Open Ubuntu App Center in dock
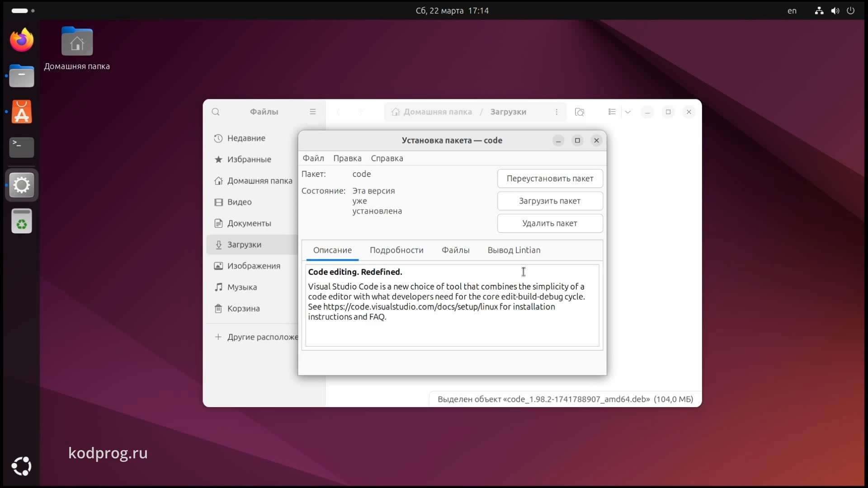Viewport: 868px width, 488px height. coord(22,112)
